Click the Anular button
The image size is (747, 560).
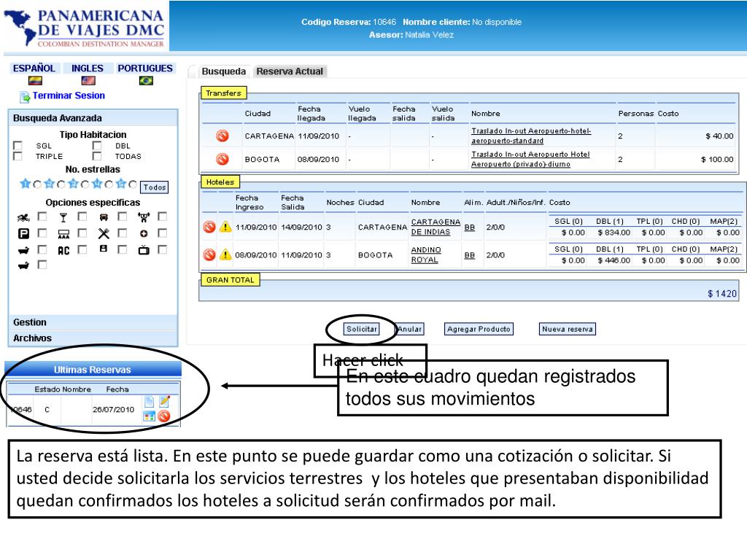(x=410, y=329)
